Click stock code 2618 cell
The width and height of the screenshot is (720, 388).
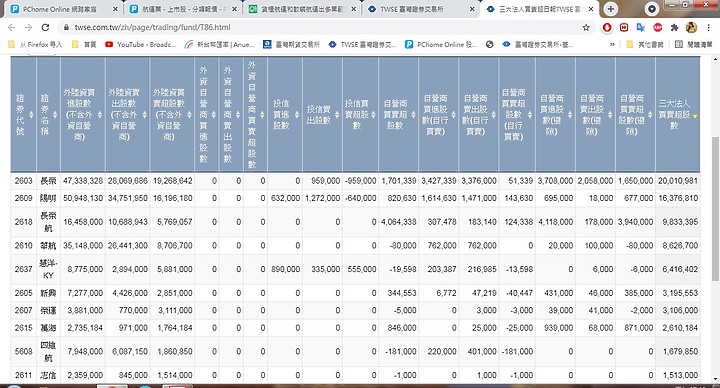pyautogui.click(x=23, y=222)
